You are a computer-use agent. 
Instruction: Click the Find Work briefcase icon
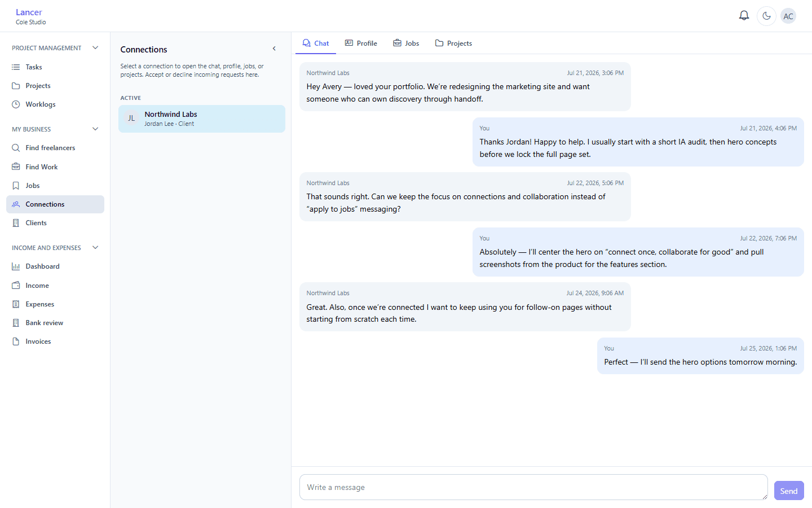(x=16, y=167)
